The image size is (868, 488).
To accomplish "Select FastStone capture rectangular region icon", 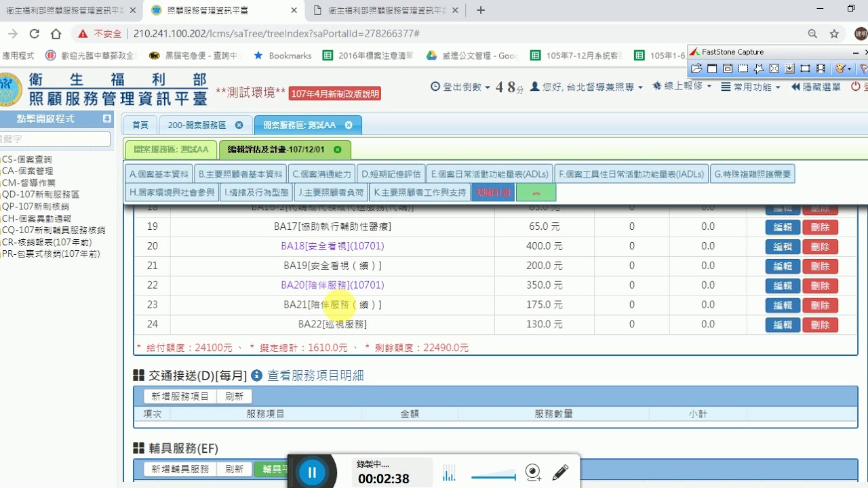I will click(743, 68).
